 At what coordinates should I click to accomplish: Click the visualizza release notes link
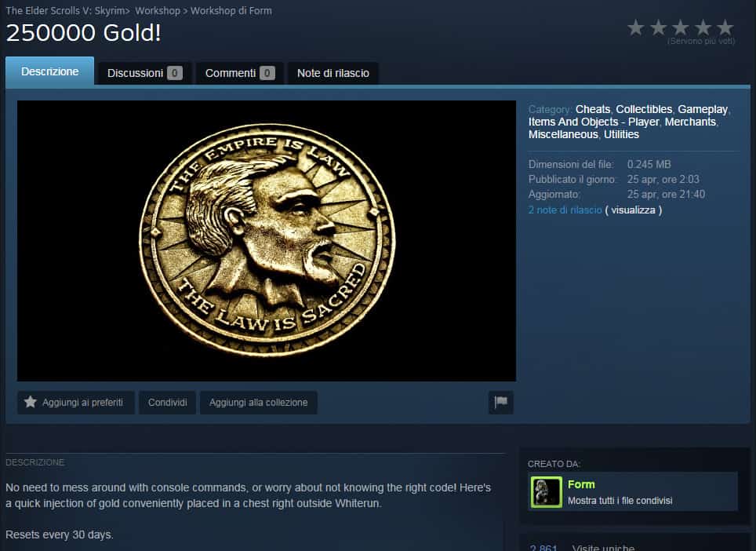pos(633,210)
